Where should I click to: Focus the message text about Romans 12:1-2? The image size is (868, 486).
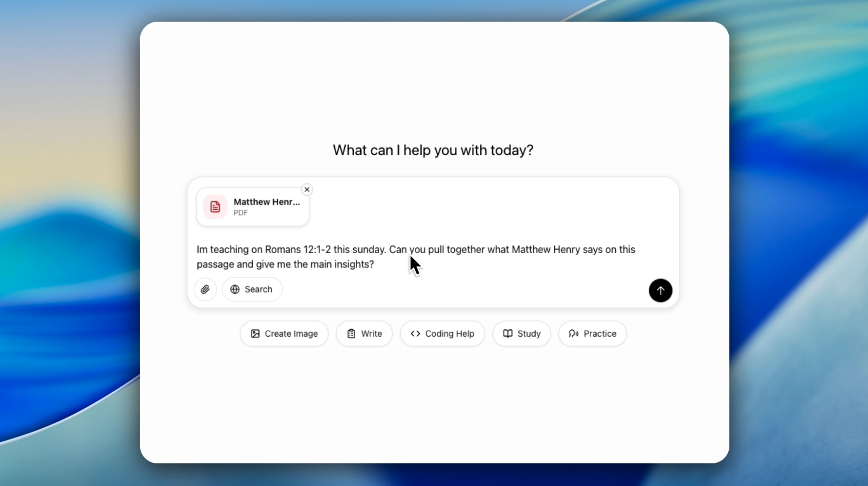pos(326,257)
